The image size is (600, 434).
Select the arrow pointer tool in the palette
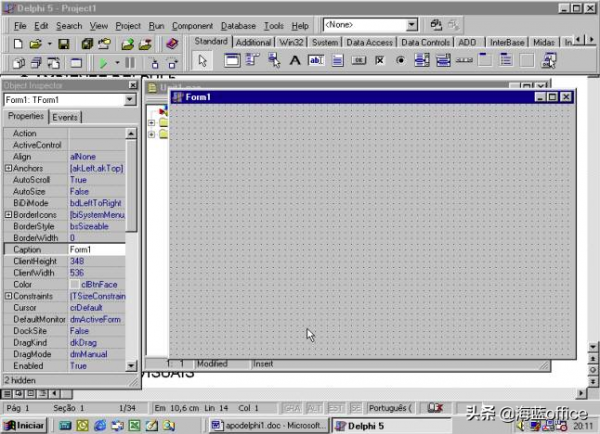[x=202, y=61]
